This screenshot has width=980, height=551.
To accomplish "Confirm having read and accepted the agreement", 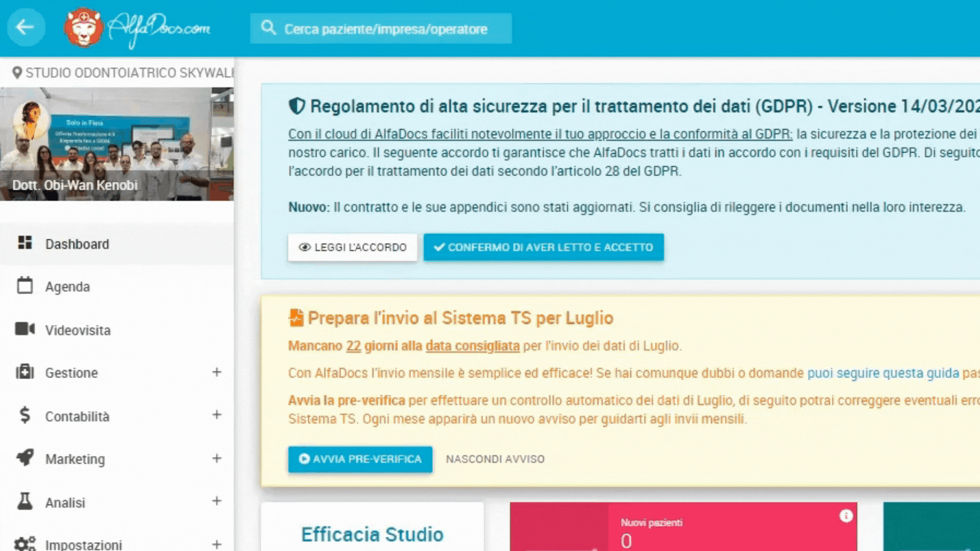I will point(544,247).
